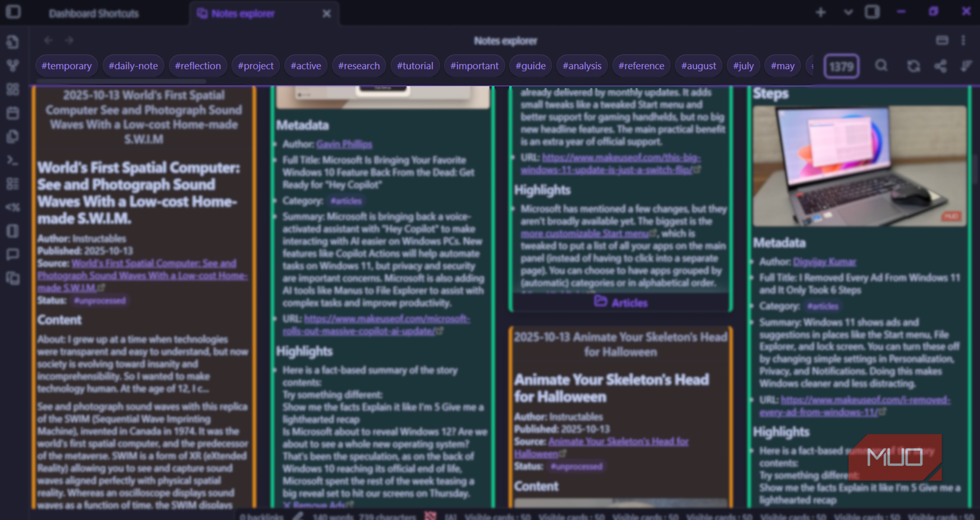Open the Digvijay Kumar author link
Screen dimensions: 980x520
[824, 262]
